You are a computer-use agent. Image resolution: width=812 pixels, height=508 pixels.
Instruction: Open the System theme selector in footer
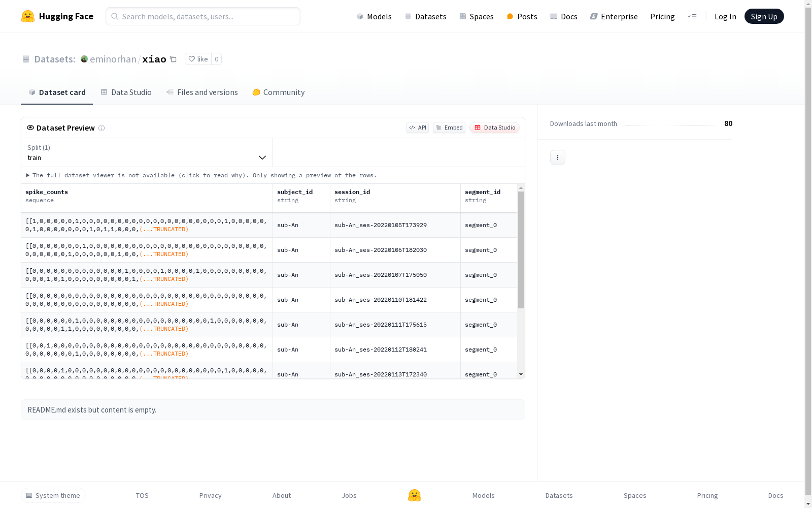(53, 495)
